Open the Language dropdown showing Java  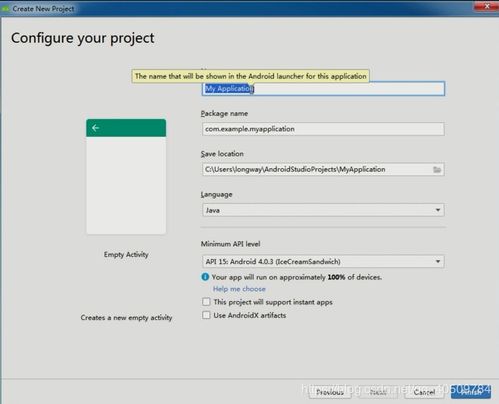coord(323,210)
